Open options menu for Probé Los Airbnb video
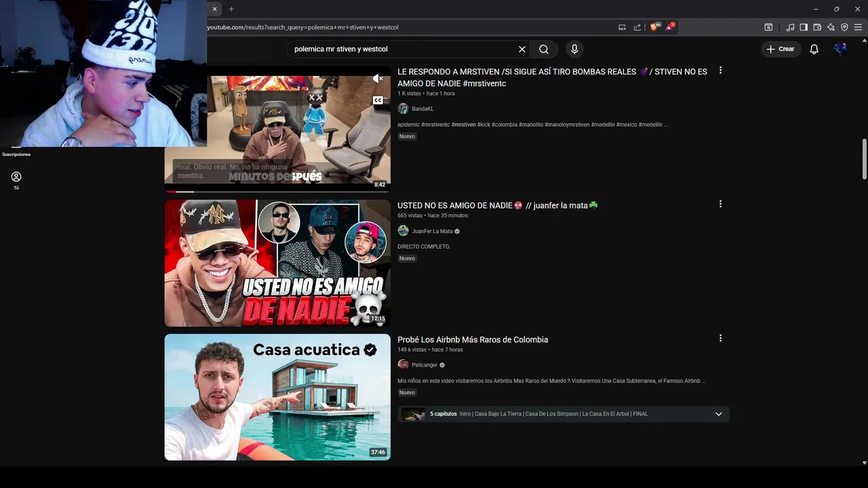The image size is (868, 488). click(720, 338)
